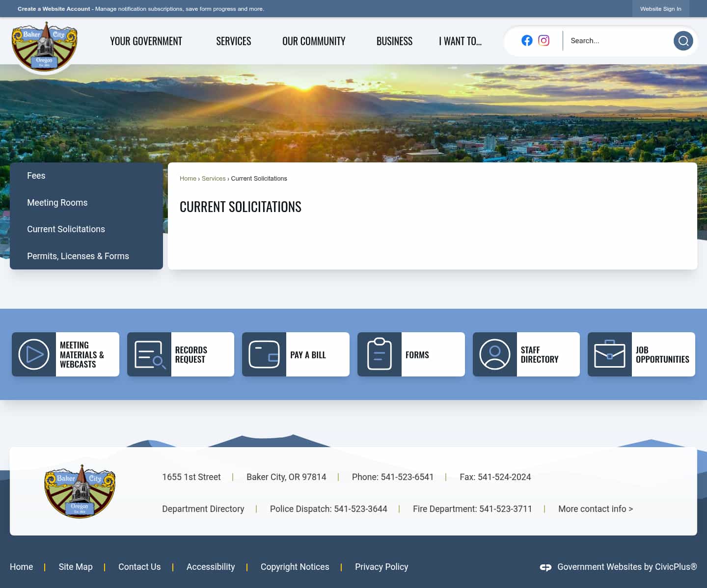The image size is (707, 588).
Task: Select the Pay a Bill card icon
Action: [264, 354]
